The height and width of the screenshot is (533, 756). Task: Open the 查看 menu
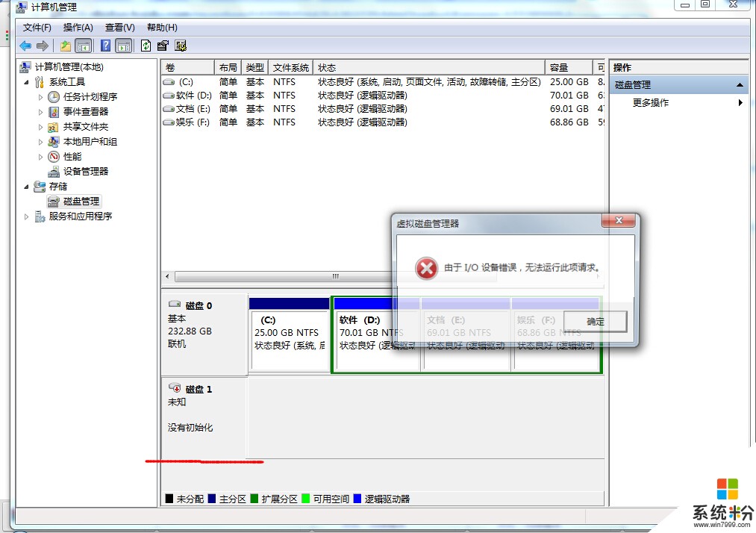tap(119, 27)
